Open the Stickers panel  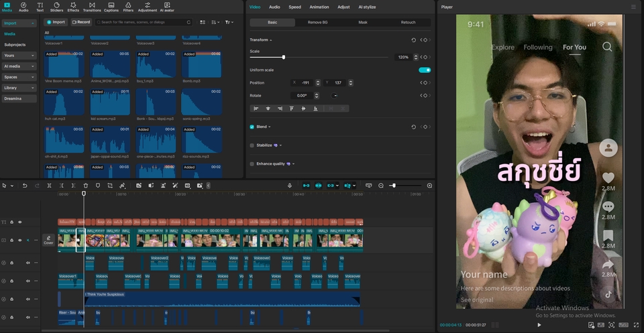tap(56, 7)
